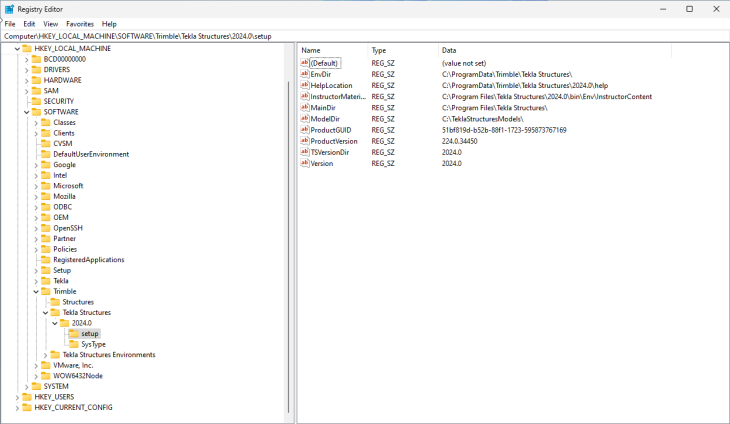
Task: Collapse the SOFTWARE key chevron
Action: [27, 112]
